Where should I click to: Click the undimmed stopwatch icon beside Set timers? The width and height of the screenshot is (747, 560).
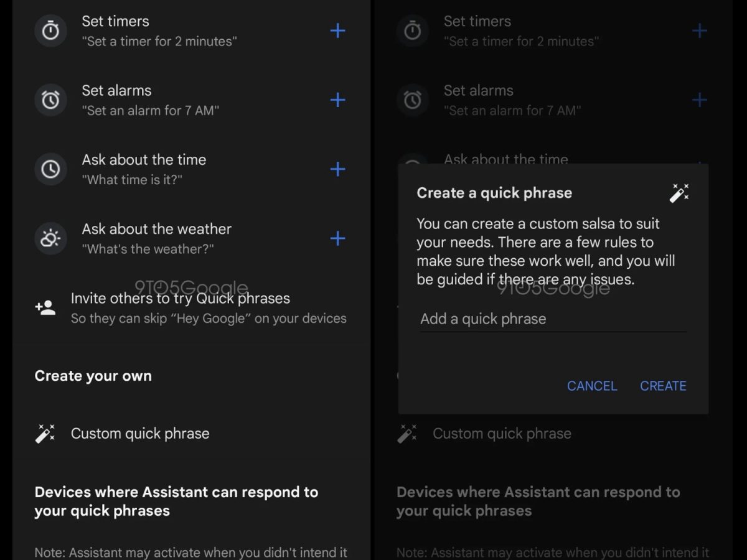50,30
